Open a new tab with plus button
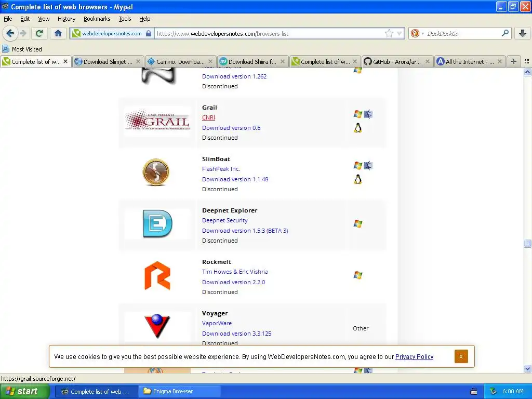 pos(514,61)
